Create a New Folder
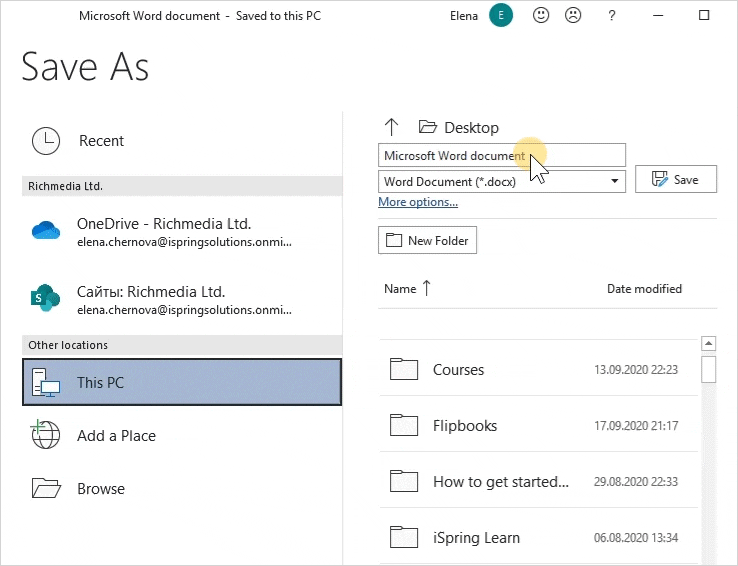 click(x=427, y=240)
